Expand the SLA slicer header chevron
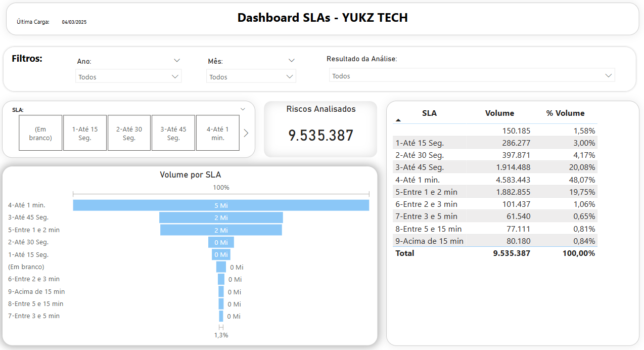The height and width of the screenshot is (350, 644). point(243,109)
